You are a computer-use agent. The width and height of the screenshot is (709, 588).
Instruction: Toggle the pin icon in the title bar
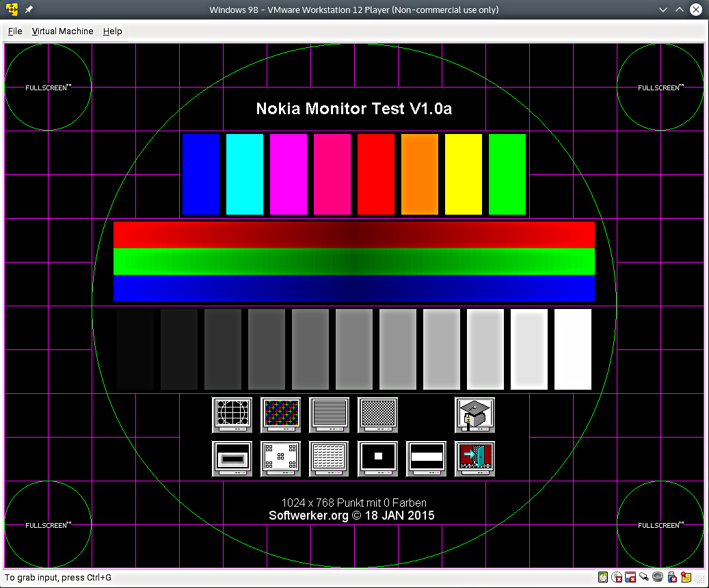click(x=29, y=10)
